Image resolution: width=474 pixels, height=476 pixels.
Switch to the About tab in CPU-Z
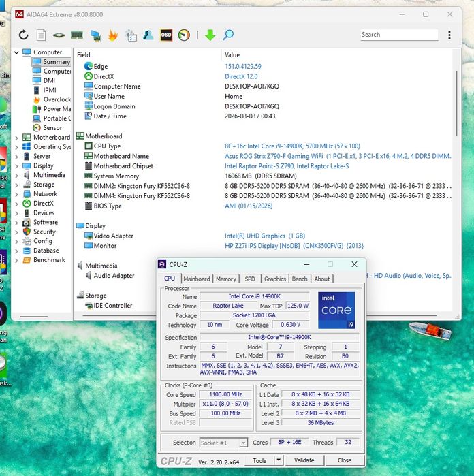(x=321, y=279)
